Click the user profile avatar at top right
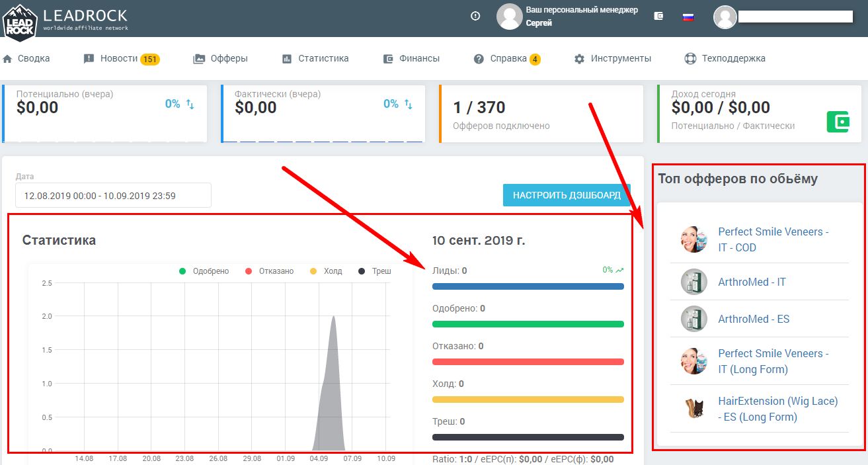 pyautogui.click(x=725, y=17)
